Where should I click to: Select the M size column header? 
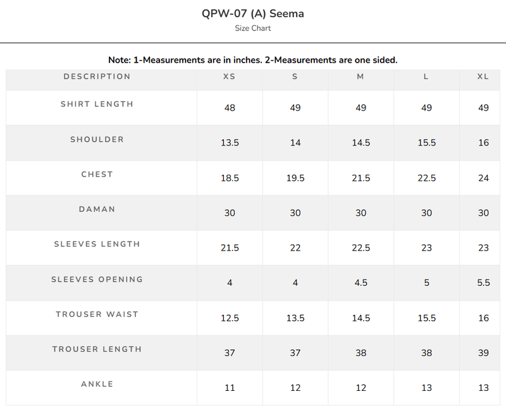point(361,77)
